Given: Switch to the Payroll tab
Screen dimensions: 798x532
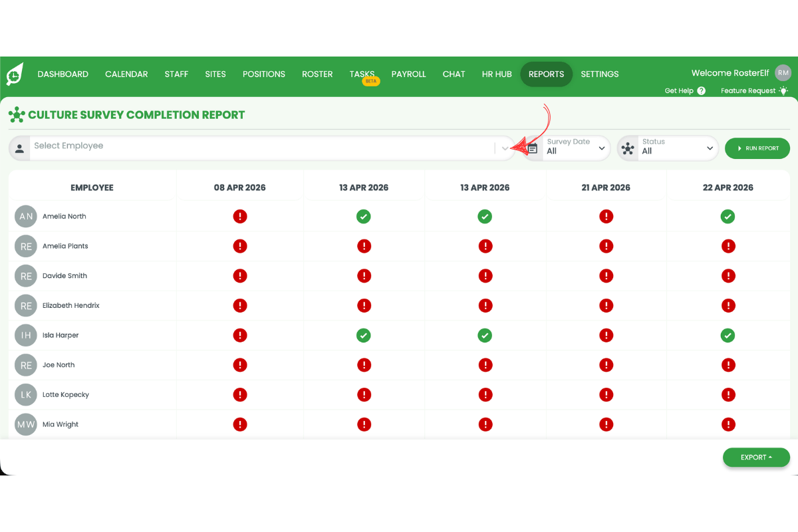Looking at the screenshot, I should (408, 74).
